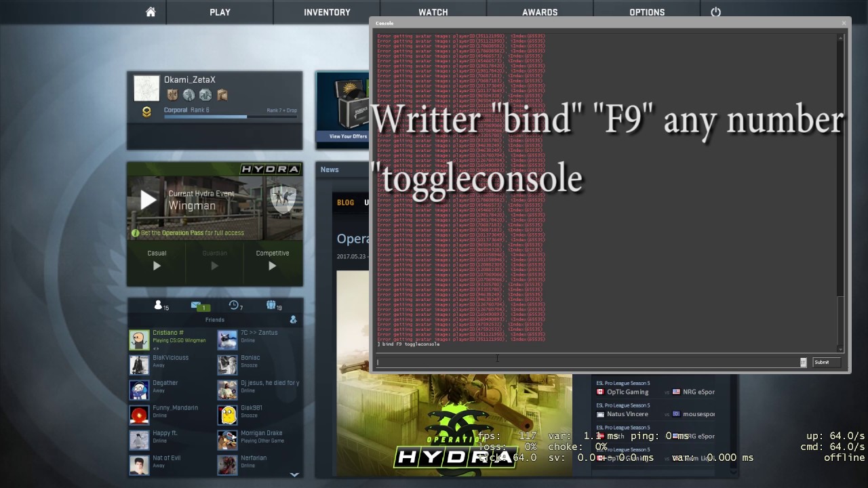
Task: Open the BLOG tab
Action: point(346,203)
